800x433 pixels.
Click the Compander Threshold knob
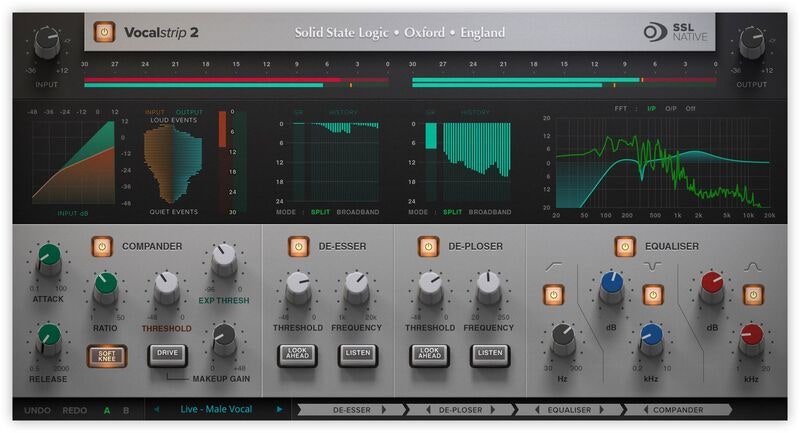coord(164,291)
